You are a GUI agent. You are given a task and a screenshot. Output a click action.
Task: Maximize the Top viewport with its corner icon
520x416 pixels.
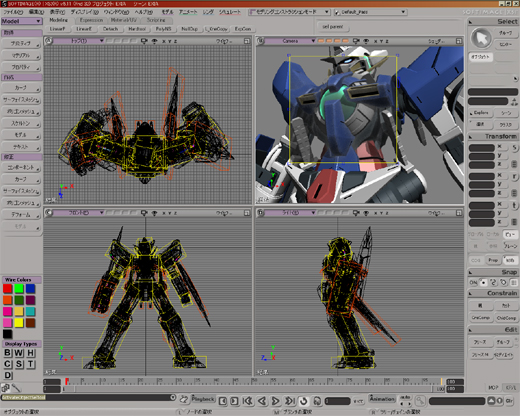coord(247,41)
